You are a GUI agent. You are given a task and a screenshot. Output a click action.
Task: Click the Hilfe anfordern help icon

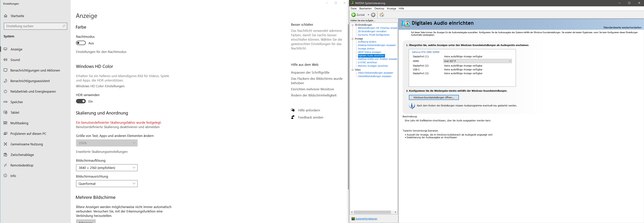click(293, 110)
